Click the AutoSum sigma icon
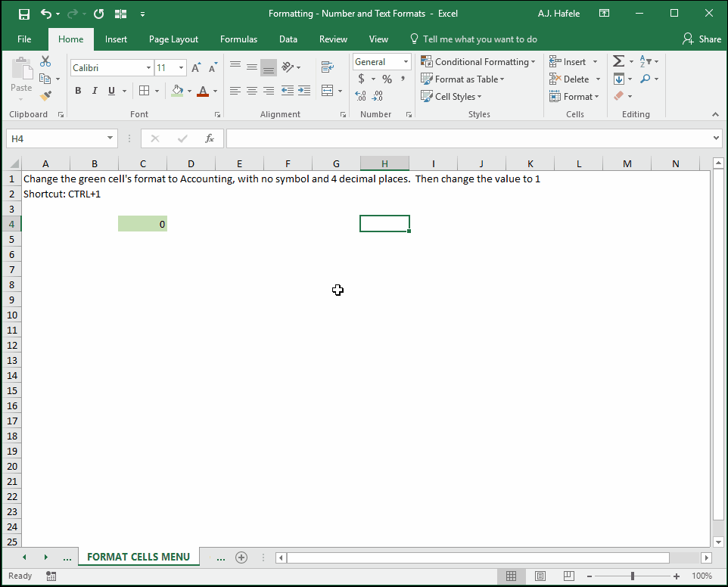The width and height of the screenshot is (728, 587). point(618,61)
